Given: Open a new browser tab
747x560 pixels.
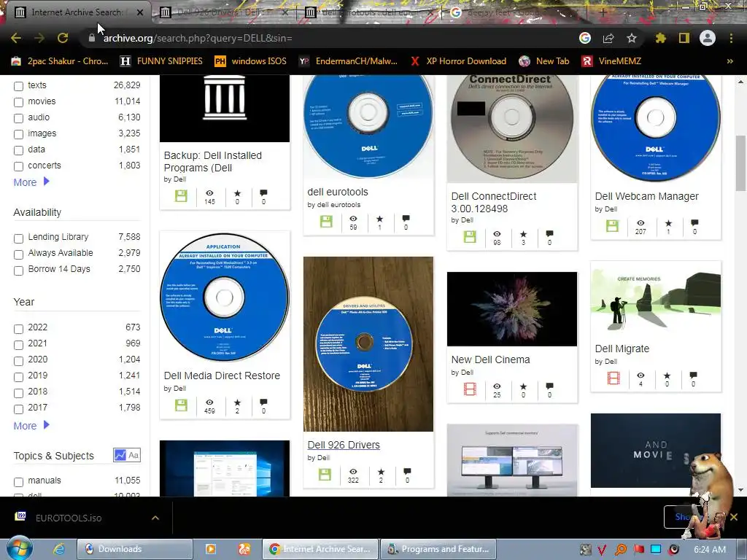Looking at the screenshot, I should 603,12.
